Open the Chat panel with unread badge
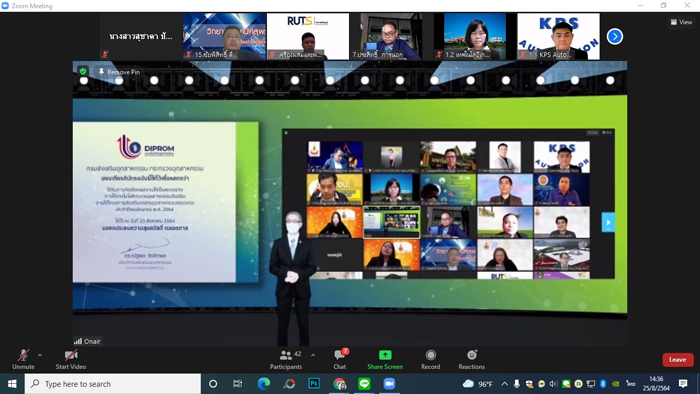This screenshot has width=700, height=394. 340,359
